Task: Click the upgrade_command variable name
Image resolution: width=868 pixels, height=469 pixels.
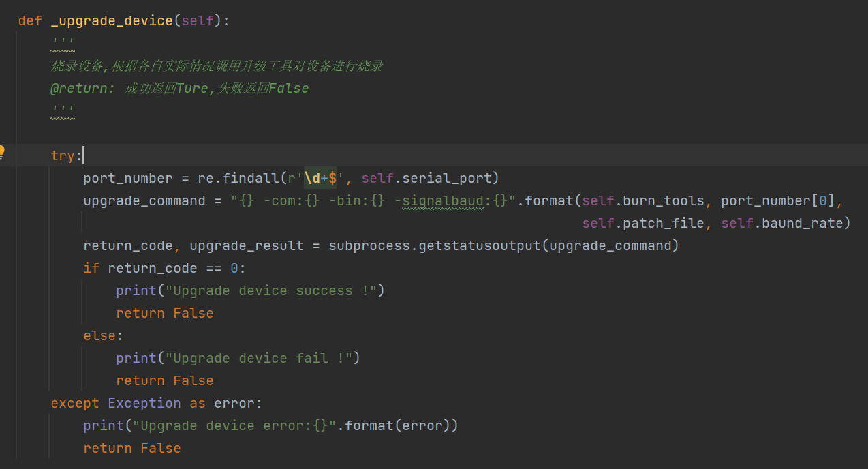Action: click(144, 200)
